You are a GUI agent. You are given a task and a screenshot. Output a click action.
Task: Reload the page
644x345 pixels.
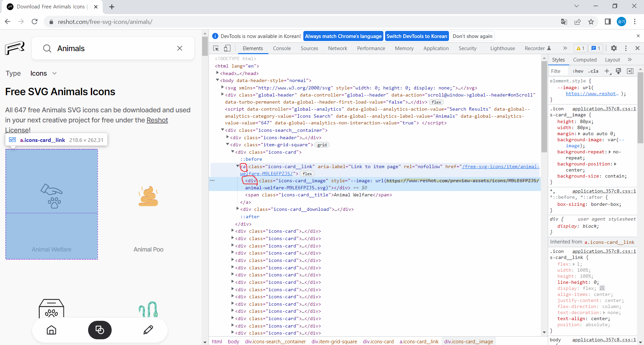tap(34, 22)
